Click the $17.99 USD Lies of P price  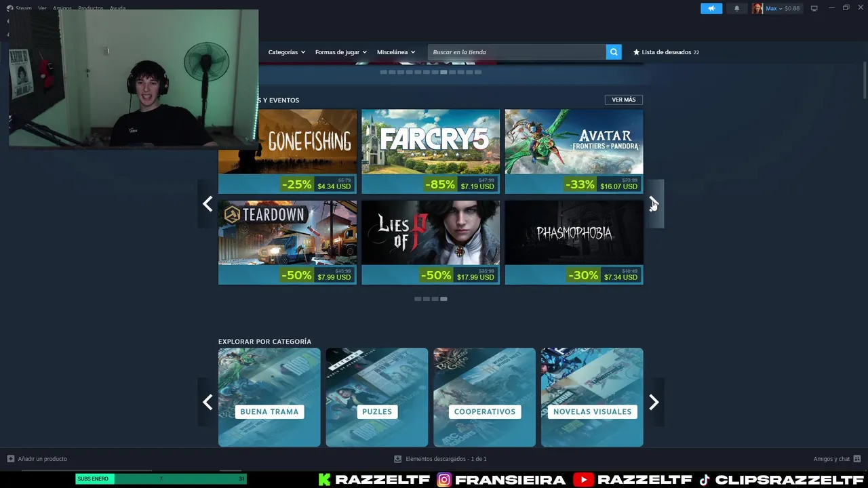(475, 277)
